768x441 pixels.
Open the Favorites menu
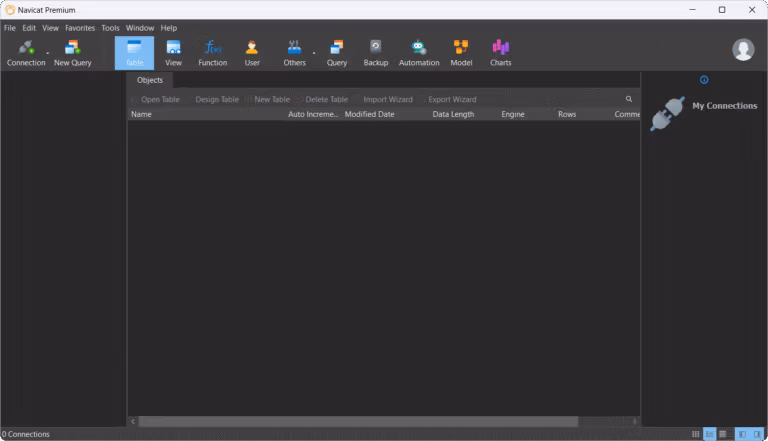(80, 28)
